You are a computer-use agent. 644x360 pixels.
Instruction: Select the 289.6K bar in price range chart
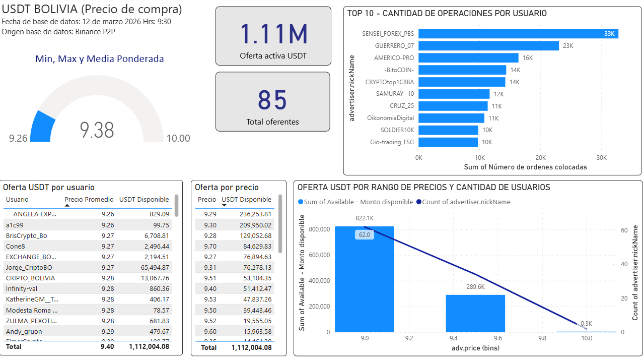[x=475, y=313]
